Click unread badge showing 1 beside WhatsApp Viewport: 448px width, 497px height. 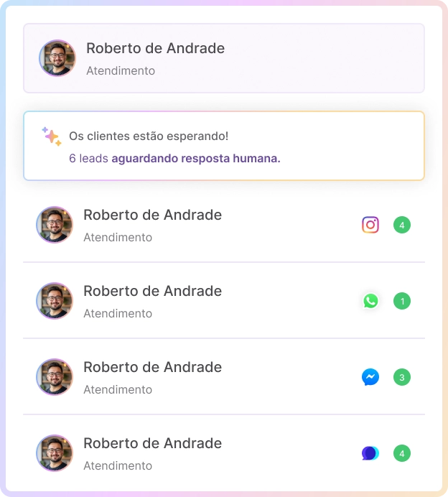[x=402, y=301]
